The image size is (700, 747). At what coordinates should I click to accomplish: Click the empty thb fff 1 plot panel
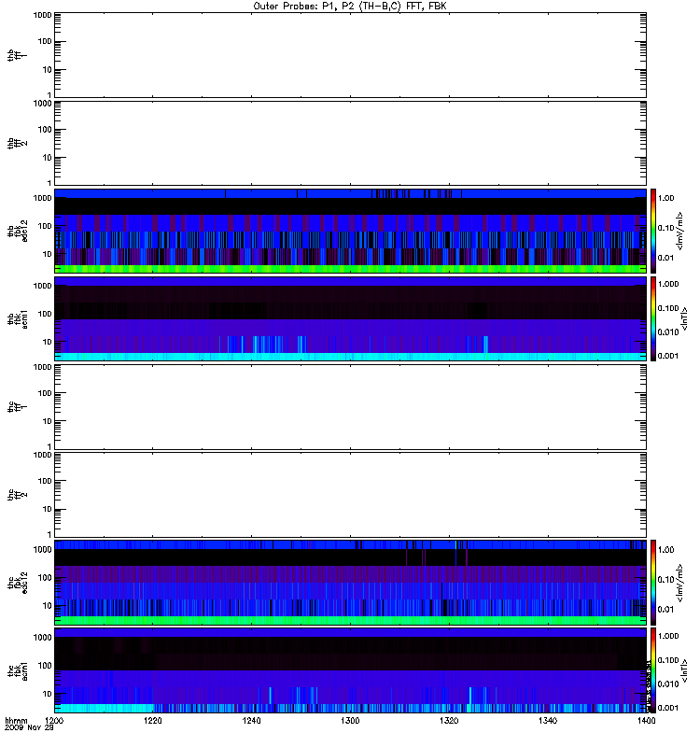tap(350, 55)
